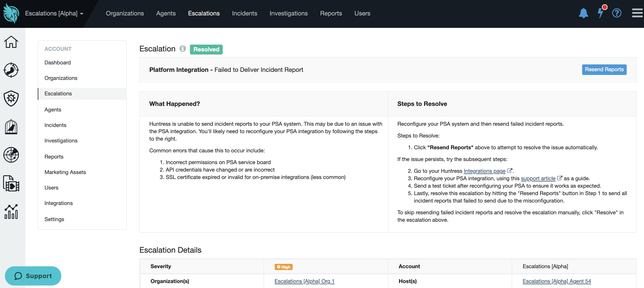644x288 pixels.
Task: Open the bar chart analytics icon
Action: click(11, 212)
